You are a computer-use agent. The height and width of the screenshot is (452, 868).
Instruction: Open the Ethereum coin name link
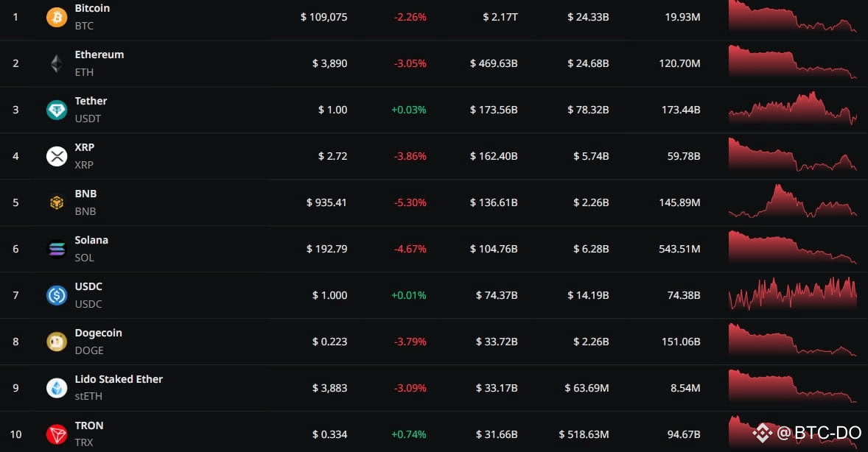[x=99, y=54]
